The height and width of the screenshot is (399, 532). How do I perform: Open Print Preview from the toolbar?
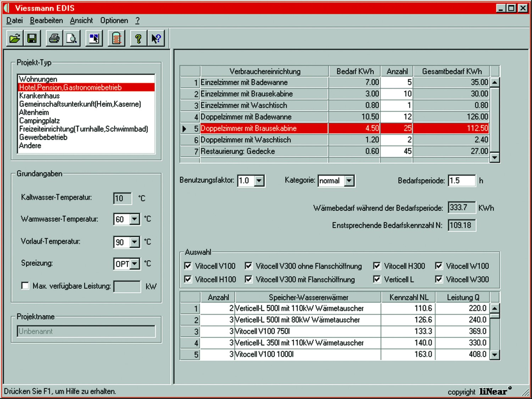[x=72, y=38]
